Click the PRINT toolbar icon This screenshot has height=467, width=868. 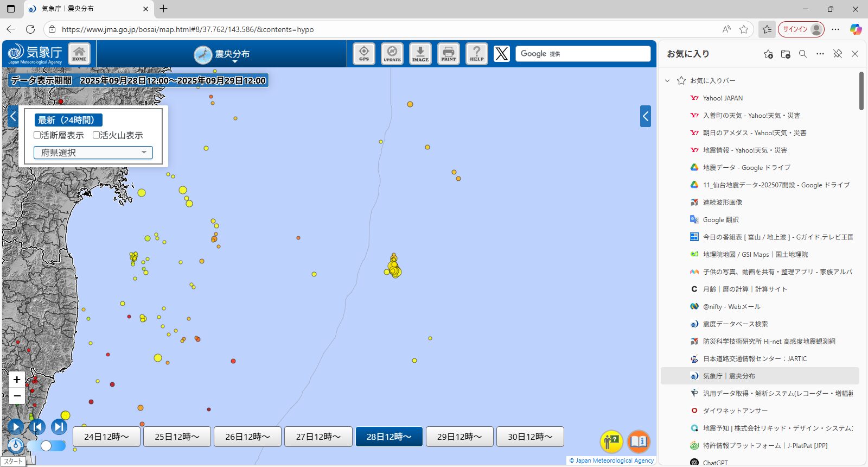pos(448,54)
